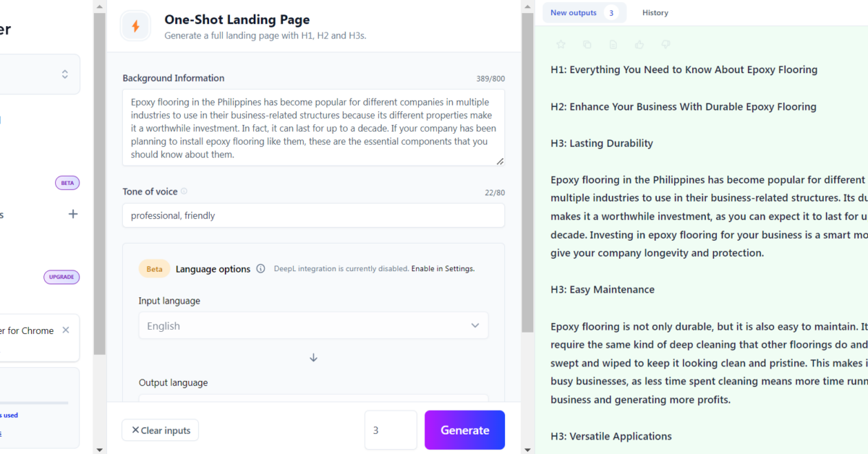868x454 pixels.
Task: Click the number of outputs field
Action: point(391,430)
